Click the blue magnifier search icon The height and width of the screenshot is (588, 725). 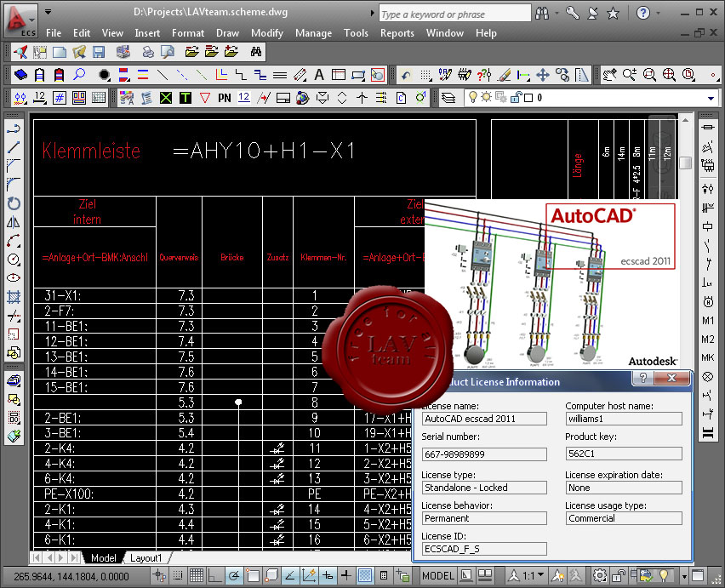coord(79,74)
